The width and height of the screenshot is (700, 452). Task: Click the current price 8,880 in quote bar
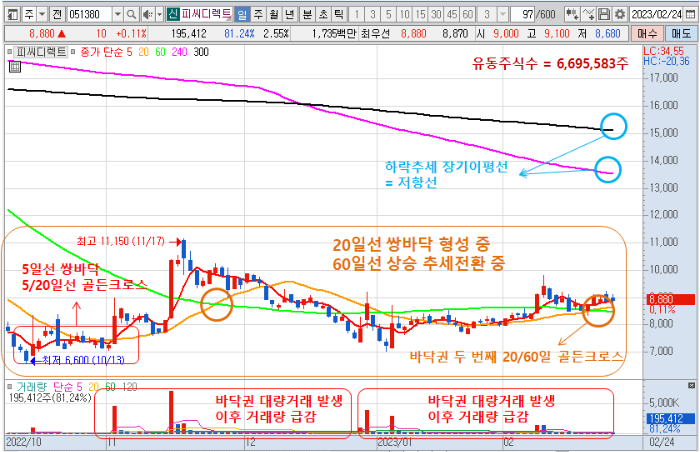[42, 33]
